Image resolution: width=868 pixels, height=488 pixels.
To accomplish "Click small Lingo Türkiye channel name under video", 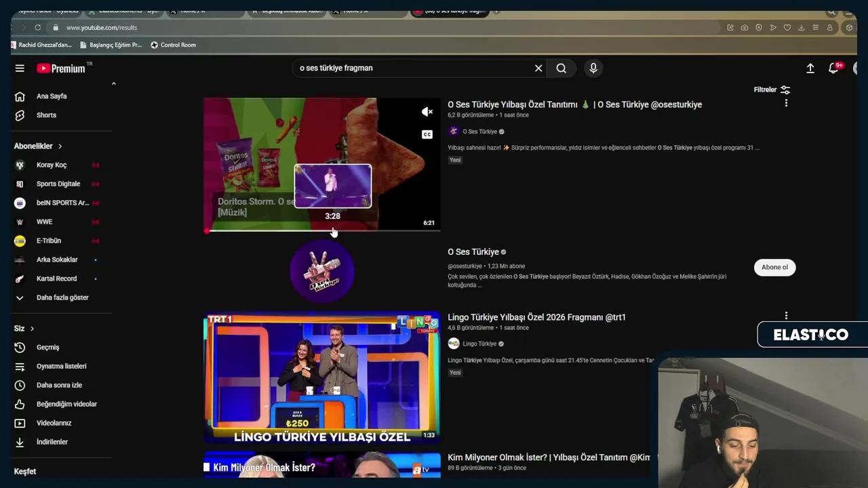I will coord(479,344).
